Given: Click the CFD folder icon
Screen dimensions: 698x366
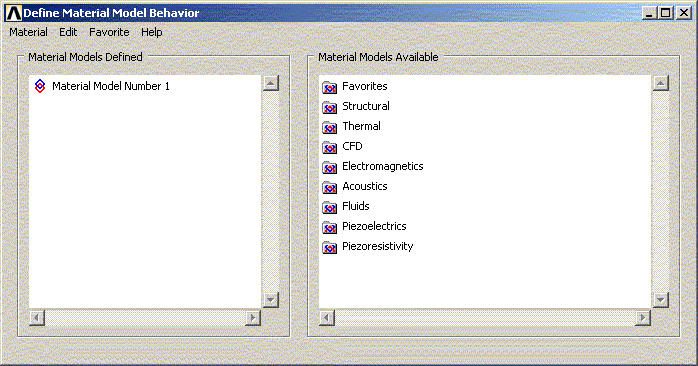Looking at the screenshot, I should [x=329, y=147].
